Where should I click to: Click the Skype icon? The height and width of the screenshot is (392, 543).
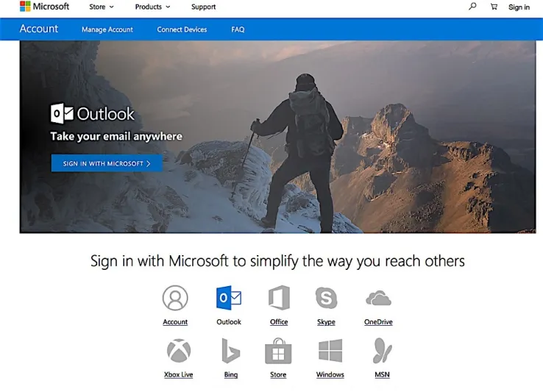pos(326,299)
